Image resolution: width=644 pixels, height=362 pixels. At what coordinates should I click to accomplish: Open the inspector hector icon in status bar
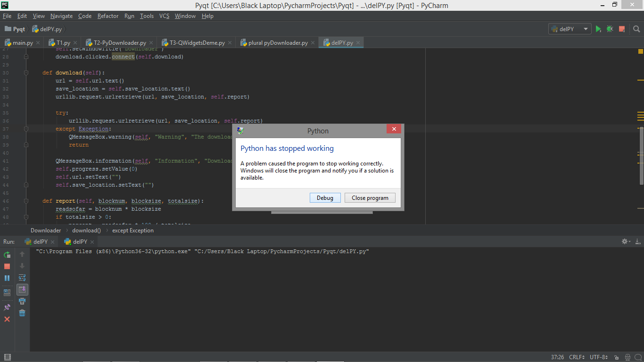click(x=628, y=357)
